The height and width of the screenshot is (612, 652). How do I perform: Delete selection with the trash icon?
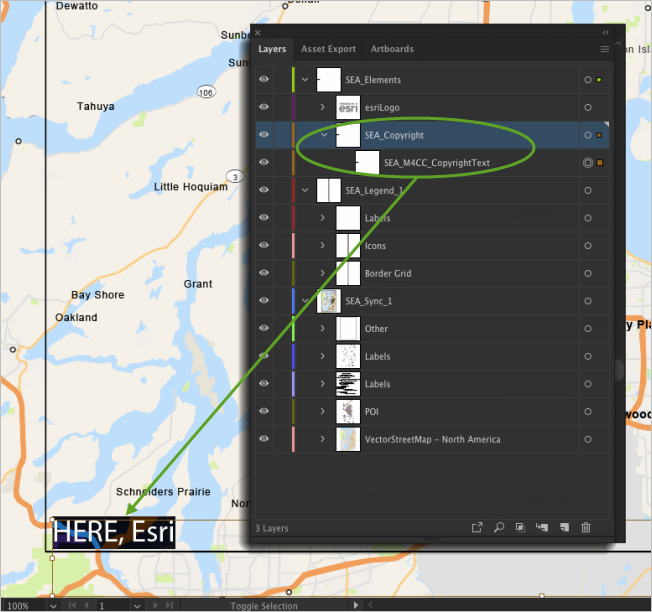586,527
